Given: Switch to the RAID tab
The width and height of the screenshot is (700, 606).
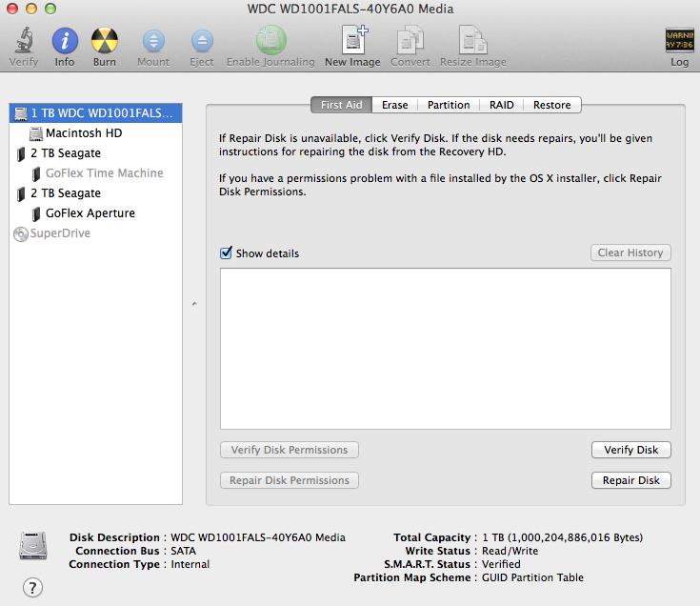Looking at the screenshot, I should point(501,105).
